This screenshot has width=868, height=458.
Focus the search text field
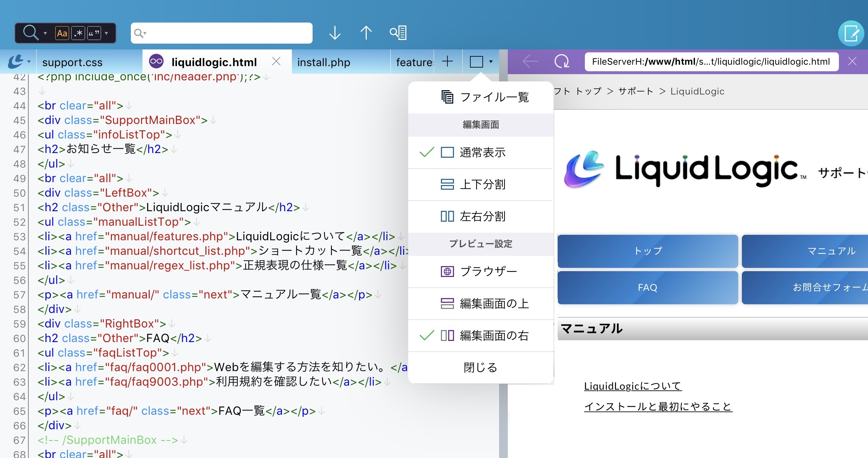pos(221,33)
